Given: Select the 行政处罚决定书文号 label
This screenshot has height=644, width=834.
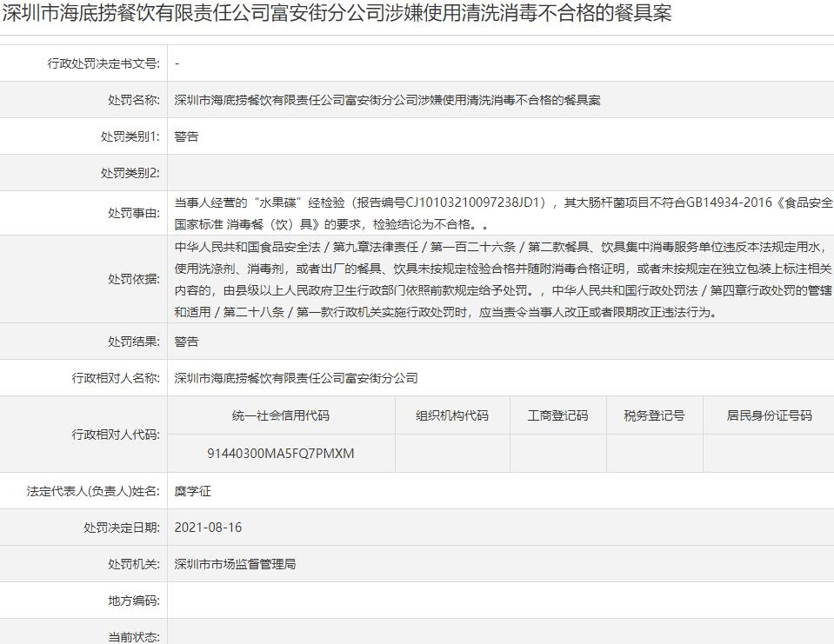Looking at the screenshot, I should point(103,63).
